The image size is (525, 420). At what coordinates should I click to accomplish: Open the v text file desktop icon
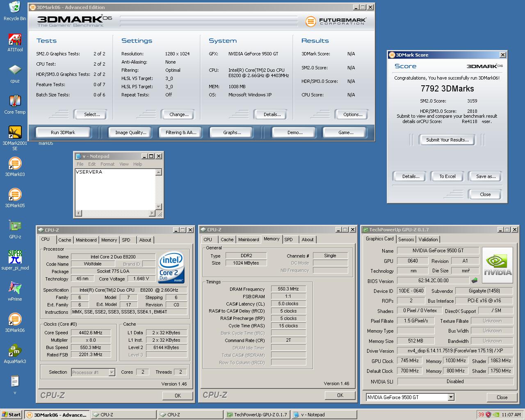click(x=15, y=385)
